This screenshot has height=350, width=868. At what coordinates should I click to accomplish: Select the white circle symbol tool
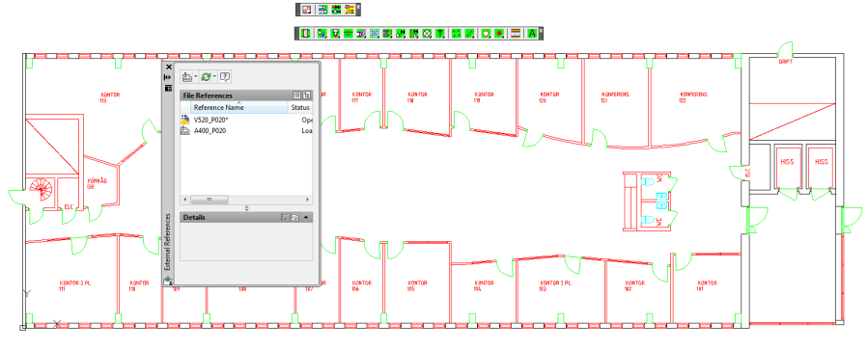(486, 34)
